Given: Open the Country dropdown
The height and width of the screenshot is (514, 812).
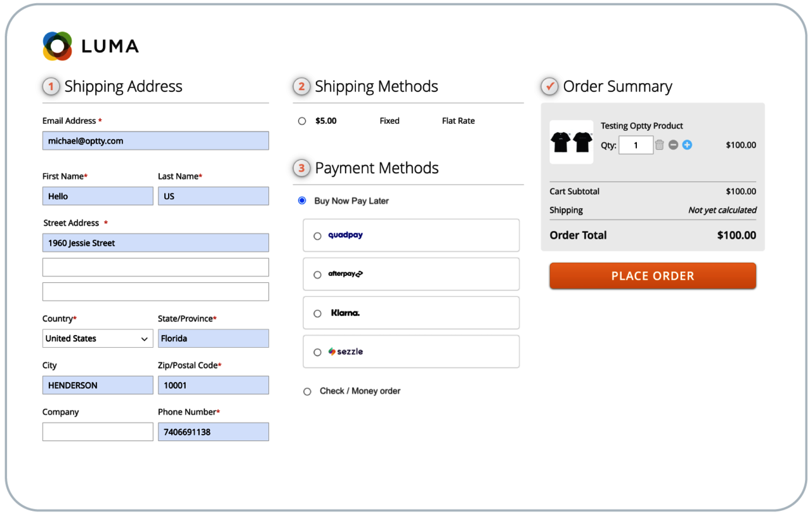Looking at the screenshot, I should coord(98,338).
